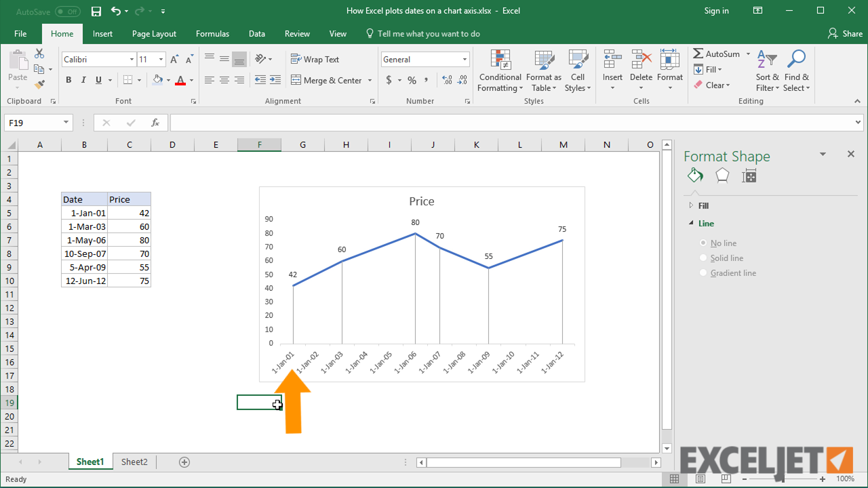Decrease font size with the small A icon
The image size is (868, 488).
tap(190, 60)
